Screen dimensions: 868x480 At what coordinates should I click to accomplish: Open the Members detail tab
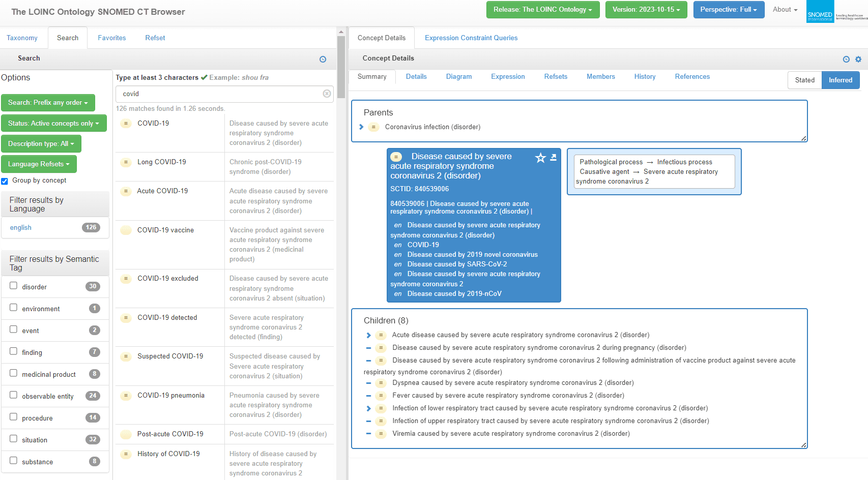click(x=600, y=77)
